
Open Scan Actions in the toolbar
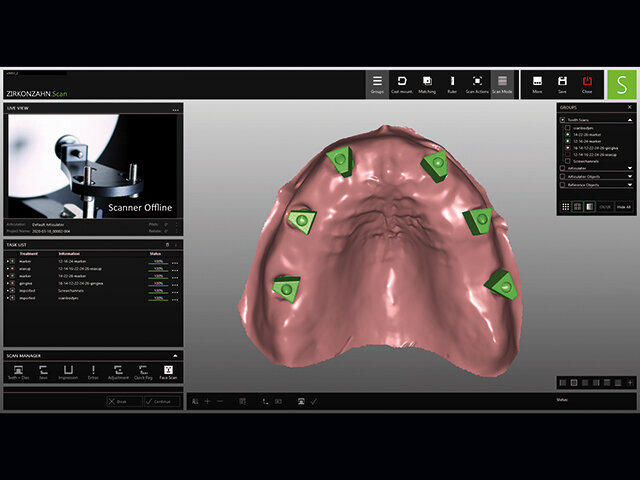478,84
